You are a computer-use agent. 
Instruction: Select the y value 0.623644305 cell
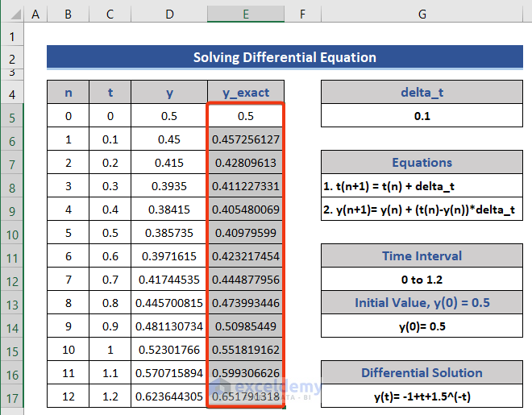(168, 396)
